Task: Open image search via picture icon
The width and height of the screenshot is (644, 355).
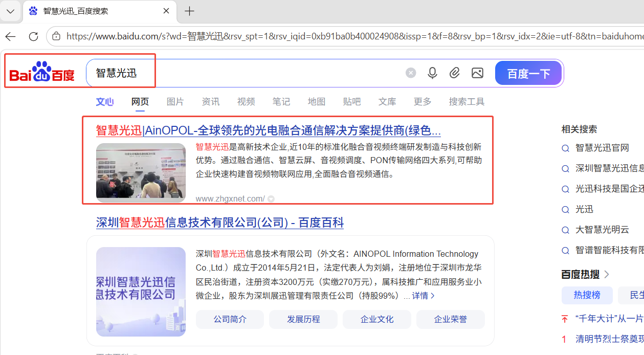Action: 477,73
